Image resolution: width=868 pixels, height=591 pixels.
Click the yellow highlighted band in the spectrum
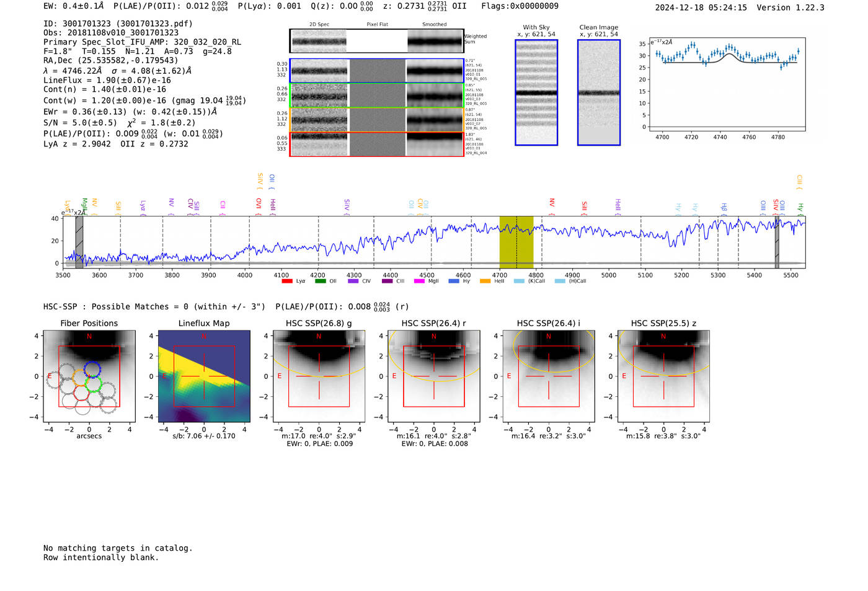pyautogui.click(x=516, y=242)
